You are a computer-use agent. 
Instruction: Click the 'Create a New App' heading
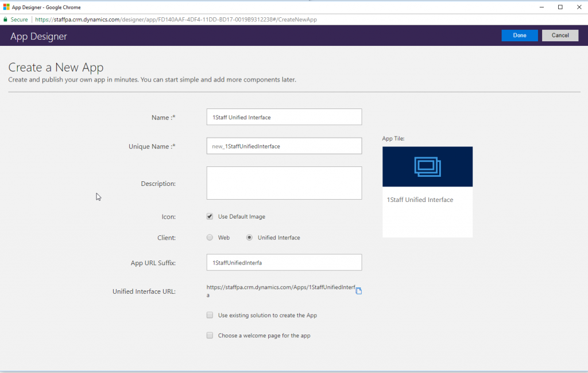[56, 67]
